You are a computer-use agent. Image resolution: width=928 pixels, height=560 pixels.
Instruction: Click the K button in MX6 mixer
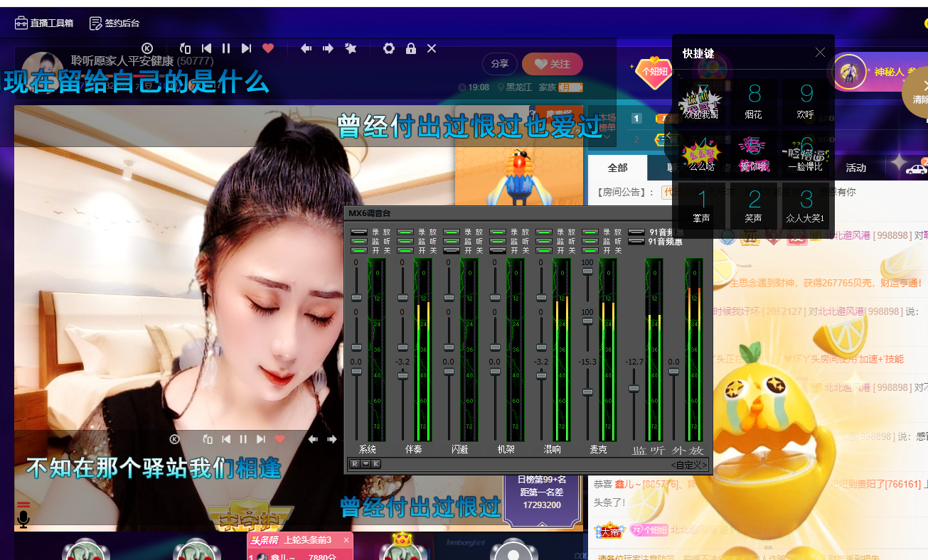coord(376,464)
